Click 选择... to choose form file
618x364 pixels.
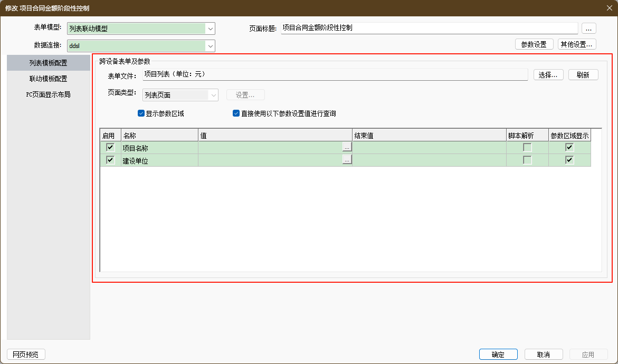(548, 75)
